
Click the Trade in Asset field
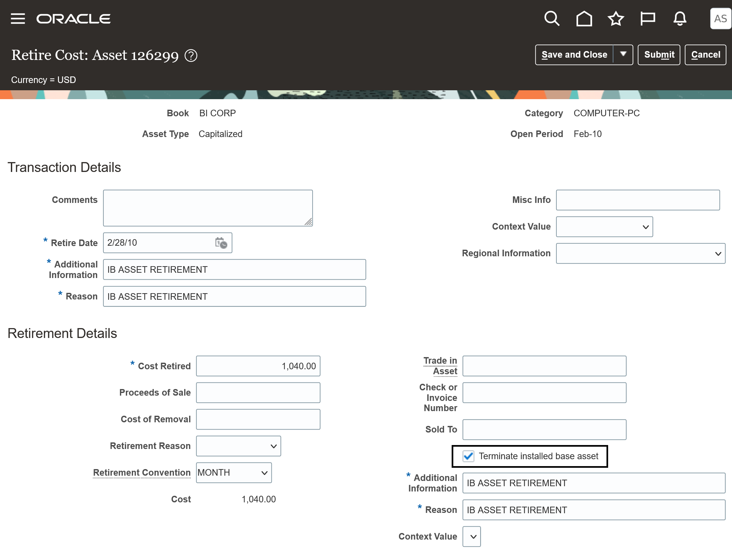tap(544, 366)
